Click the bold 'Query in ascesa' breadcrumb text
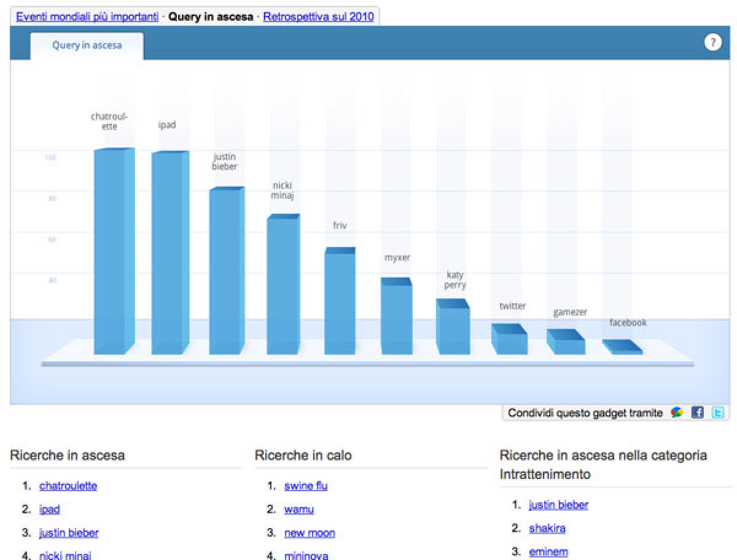The height and width of the screenshot is (560, 737). (x=211, y=17)
